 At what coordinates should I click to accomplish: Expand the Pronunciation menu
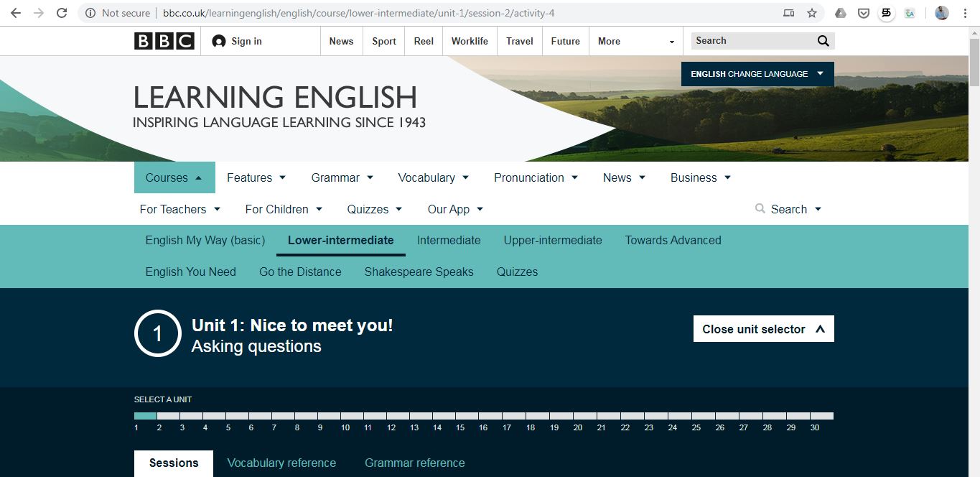pyautogui.click(x=536, y=177)
